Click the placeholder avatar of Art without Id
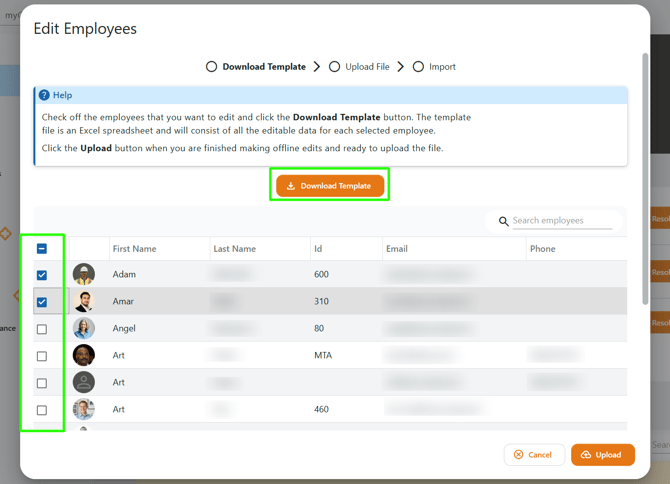Screen dimensions: 670x484 pos(84,382)
